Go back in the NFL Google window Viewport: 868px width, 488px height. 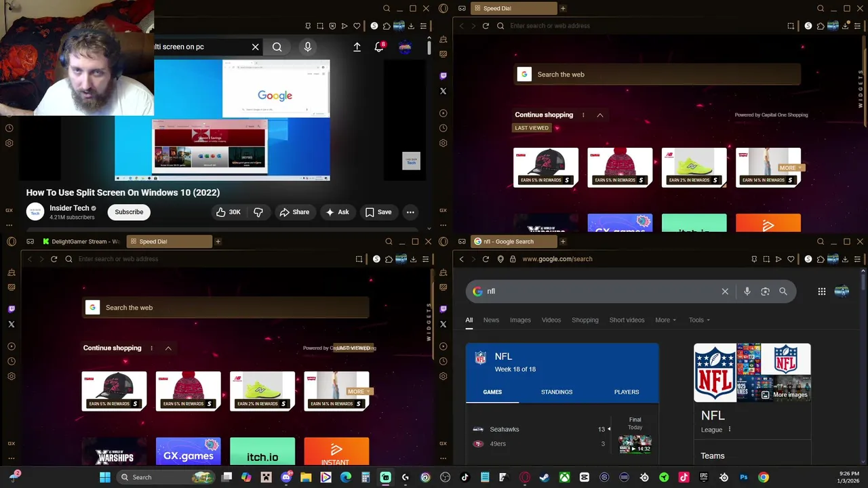(461, 259)
